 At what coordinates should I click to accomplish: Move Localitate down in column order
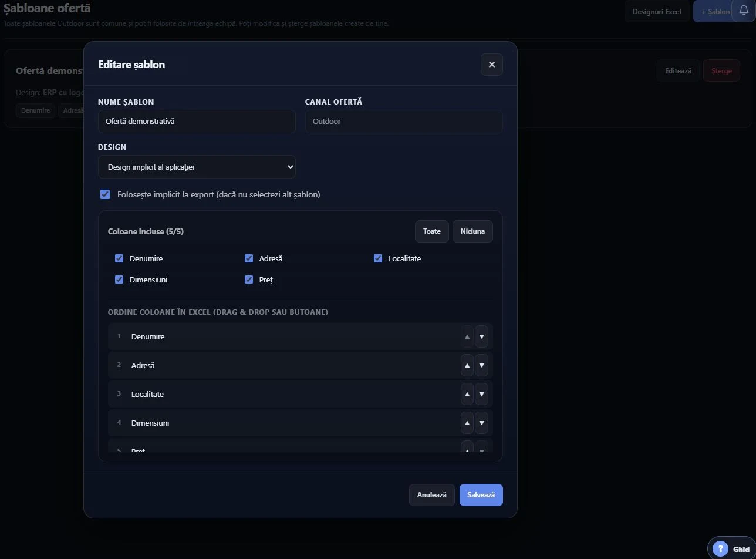[x=481, y=394]
